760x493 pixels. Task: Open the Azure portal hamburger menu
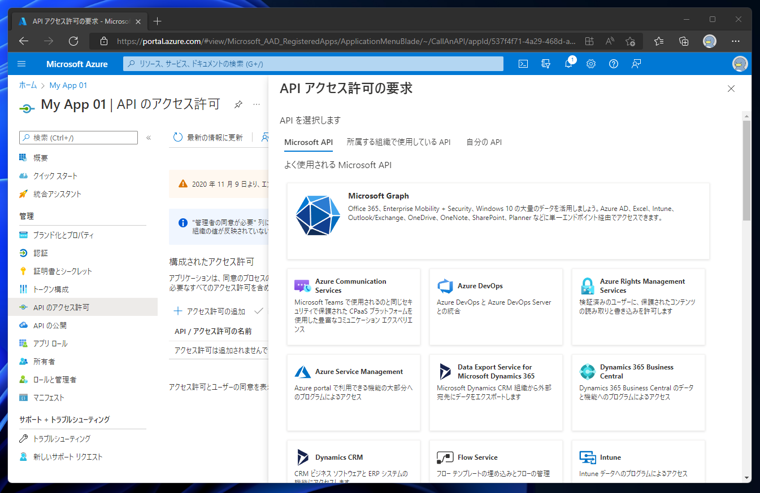click(21, 64)
